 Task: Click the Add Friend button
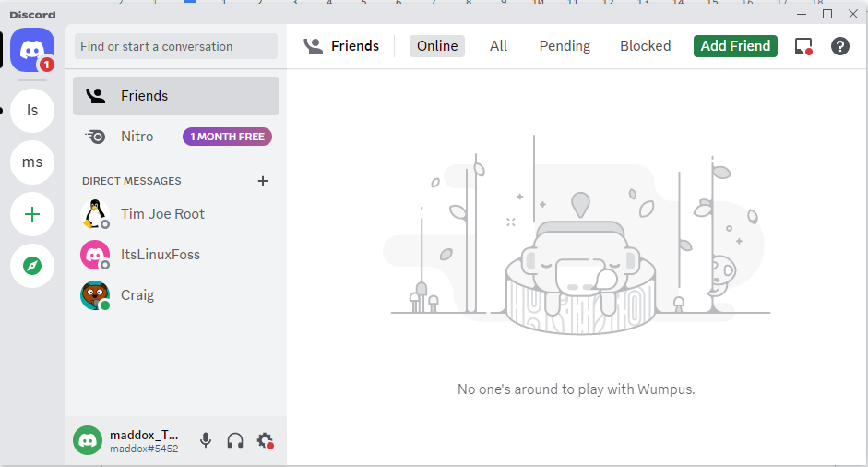(x=736, y=46)
